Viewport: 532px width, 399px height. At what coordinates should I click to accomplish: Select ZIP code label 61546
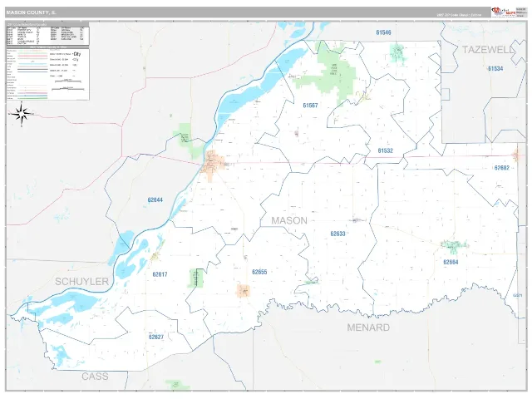383,32
